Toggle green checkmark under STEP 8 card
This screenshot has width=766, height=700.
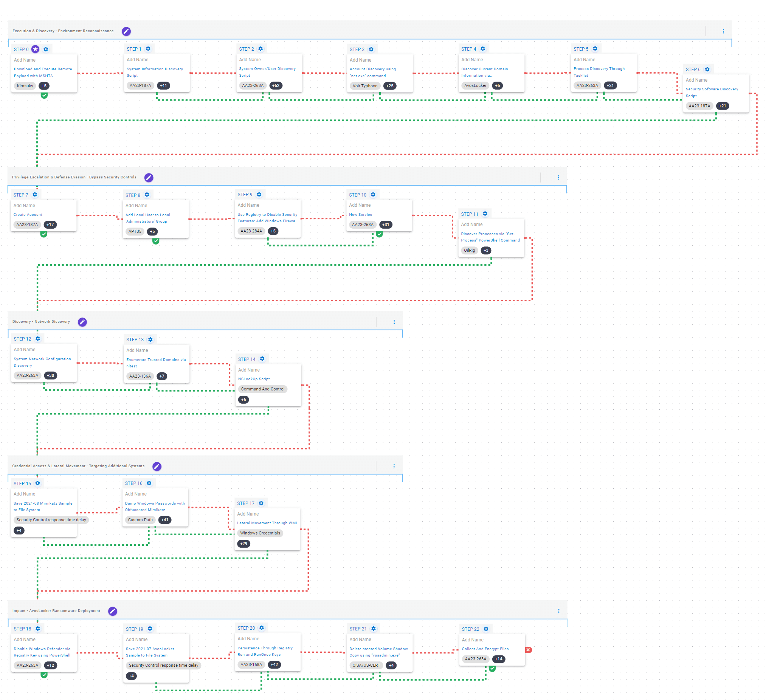click(x=156, y=241)
